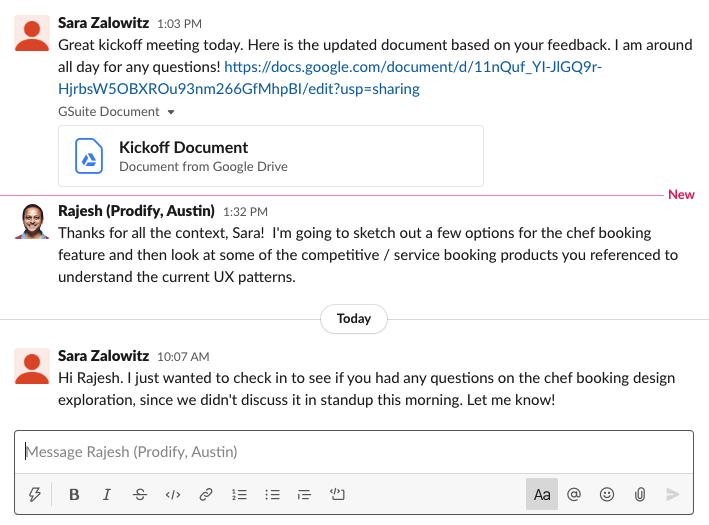Send the message with arrow icon
The image size is (709, 525).
coord(672,494)
